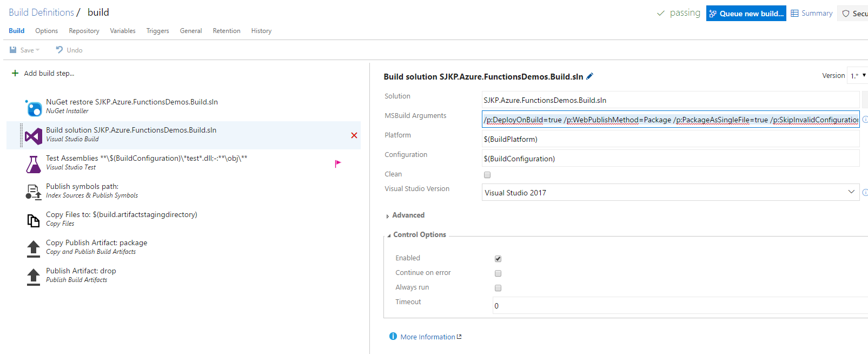Open the Retention tab

(x=227, y=31)
